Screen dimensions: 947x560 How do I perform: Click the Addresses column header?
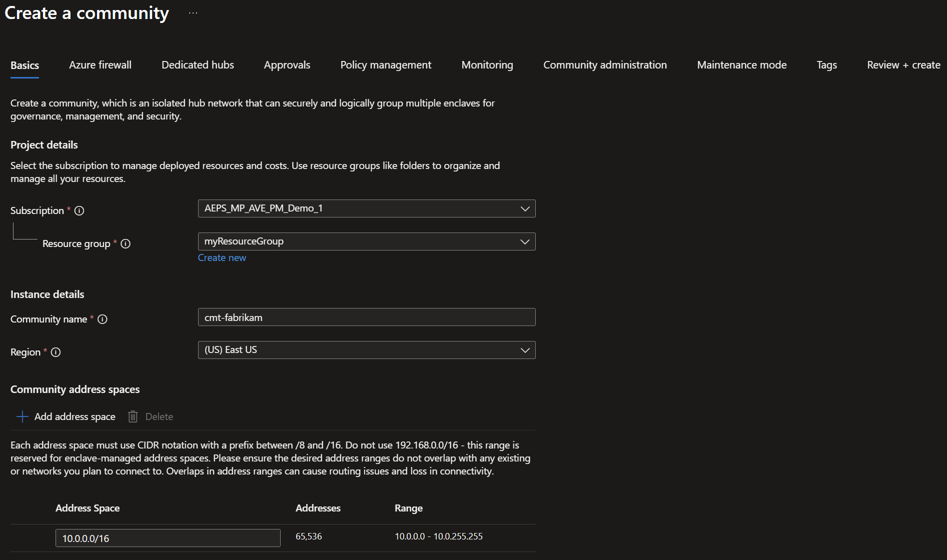coord(318,508)
